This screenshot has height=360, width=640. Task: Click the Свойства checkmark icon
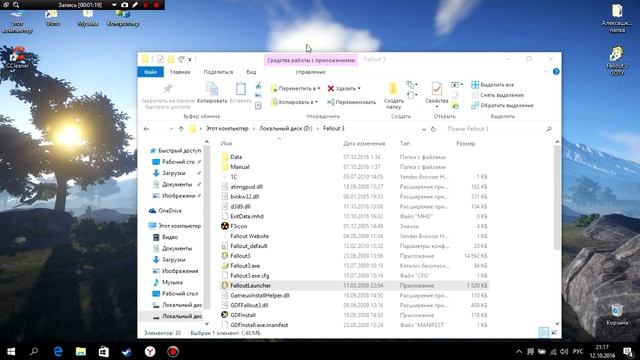pos(437,89)
